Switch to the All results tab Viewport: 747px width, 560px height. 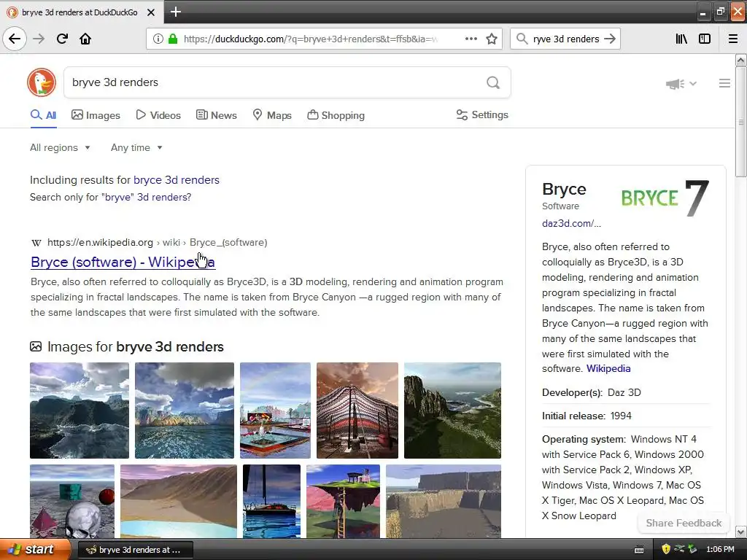click(43, 115)
